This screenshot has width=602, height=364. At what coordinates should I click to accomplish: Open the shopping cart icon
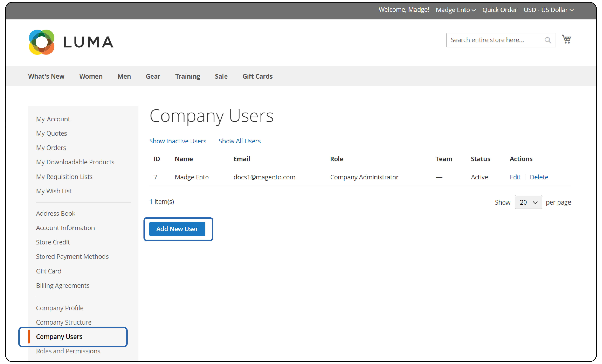[566, 39]
